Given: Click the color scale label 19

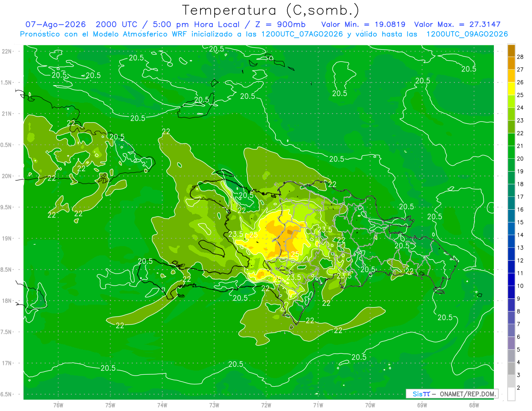Looking at the screenshot, I should (520, 171).
